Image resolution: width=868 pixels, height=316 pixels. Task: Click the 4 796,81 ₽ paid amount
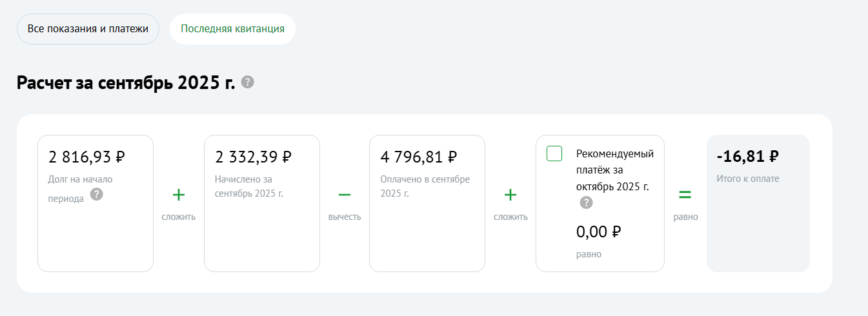tap(419, 157)
